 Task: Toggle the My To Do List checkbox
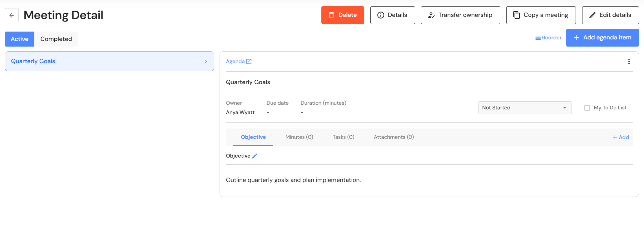pos(587,108)
